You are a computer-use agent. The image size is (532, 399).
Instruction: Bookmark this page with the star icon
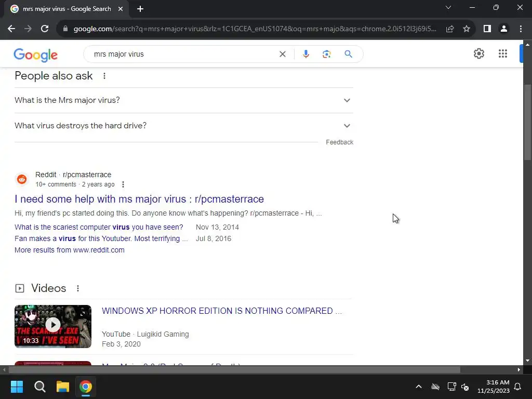tap(467, 29)
